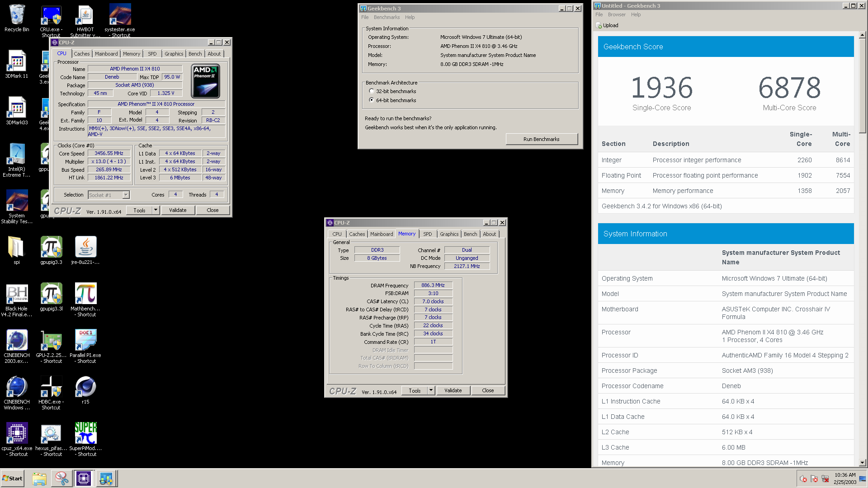Screen dimensions: 868x488
Task: Open Benchmarks menu in Geekbench 3
Action: 387,17
